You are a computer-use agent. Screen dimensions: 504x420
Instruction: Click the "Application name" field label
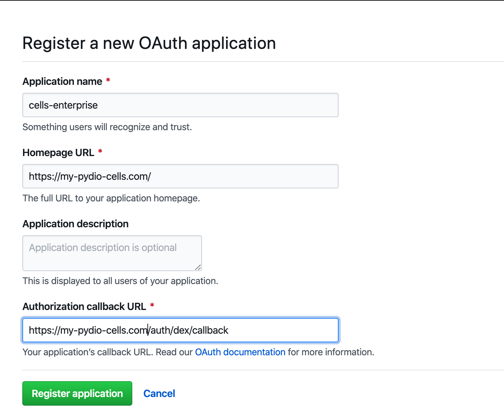tap(63, 81)
